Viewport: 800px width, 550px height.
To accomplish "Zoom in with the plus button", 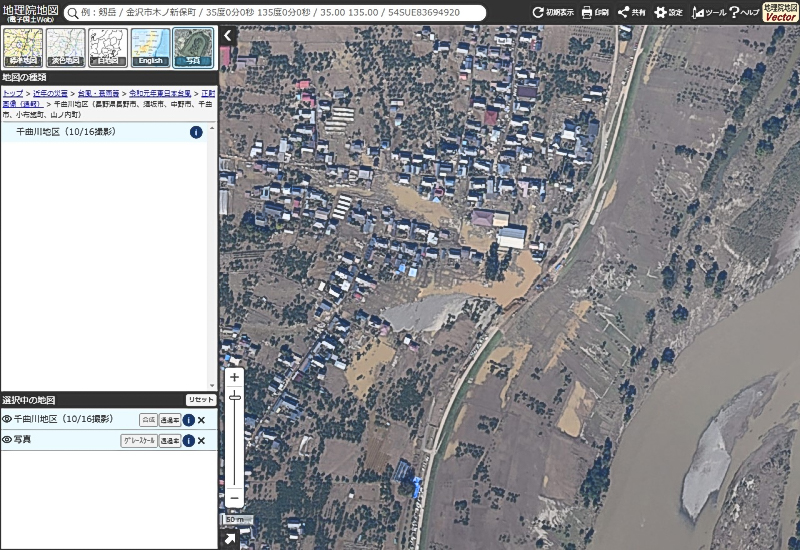I will click(234, 377).
